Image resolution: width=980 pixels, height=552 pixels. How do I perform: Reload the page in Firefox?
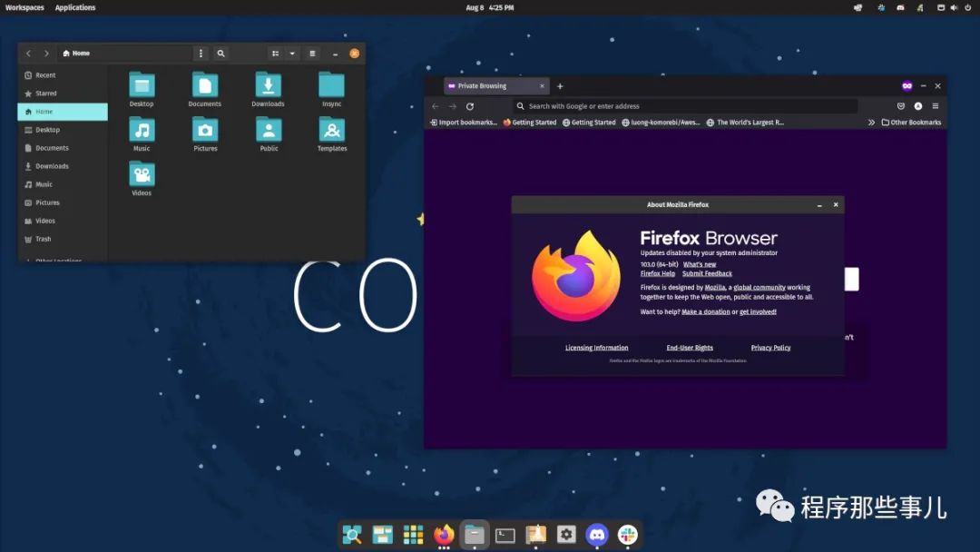470,106
